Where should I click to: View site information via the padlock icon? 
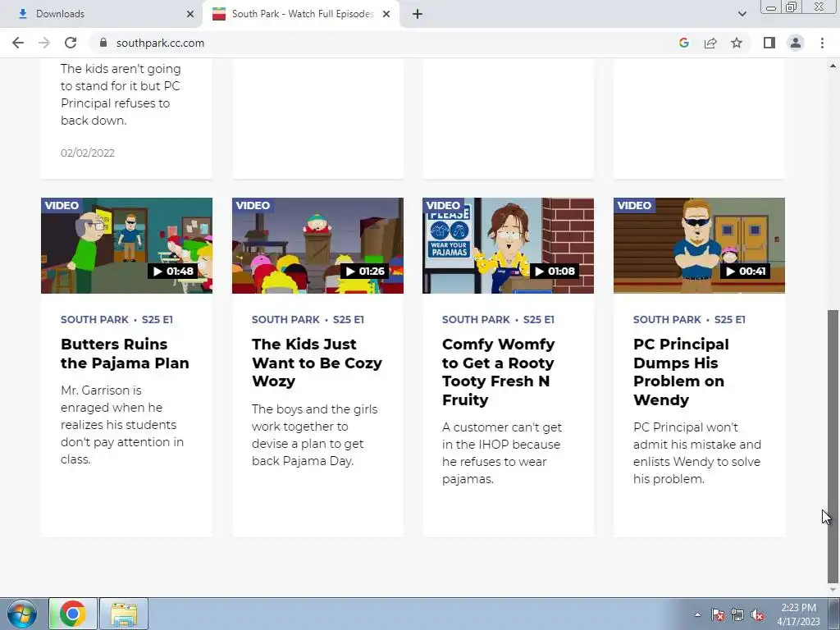click(x=103, y=43)
